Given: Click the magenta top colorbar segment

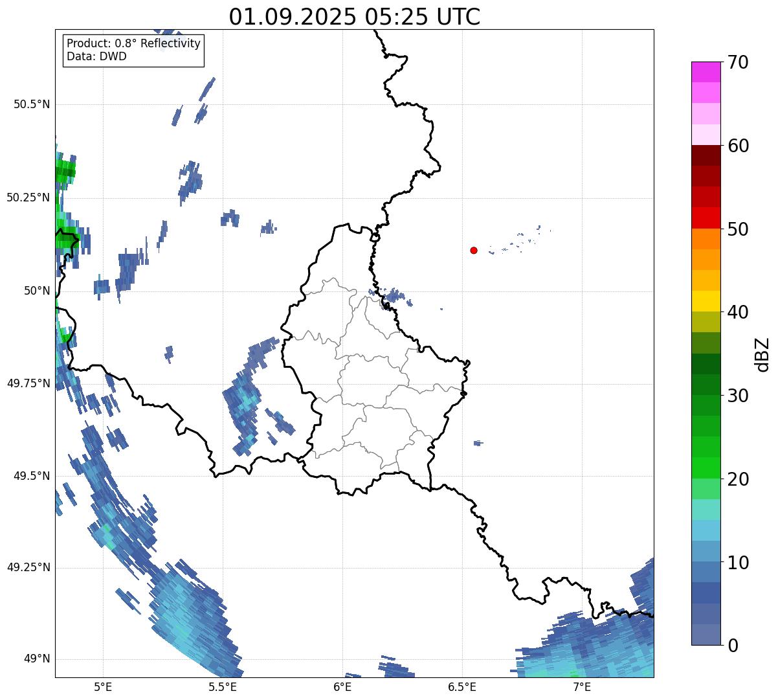Looking at the screenshot, I should tap(706, 72).
